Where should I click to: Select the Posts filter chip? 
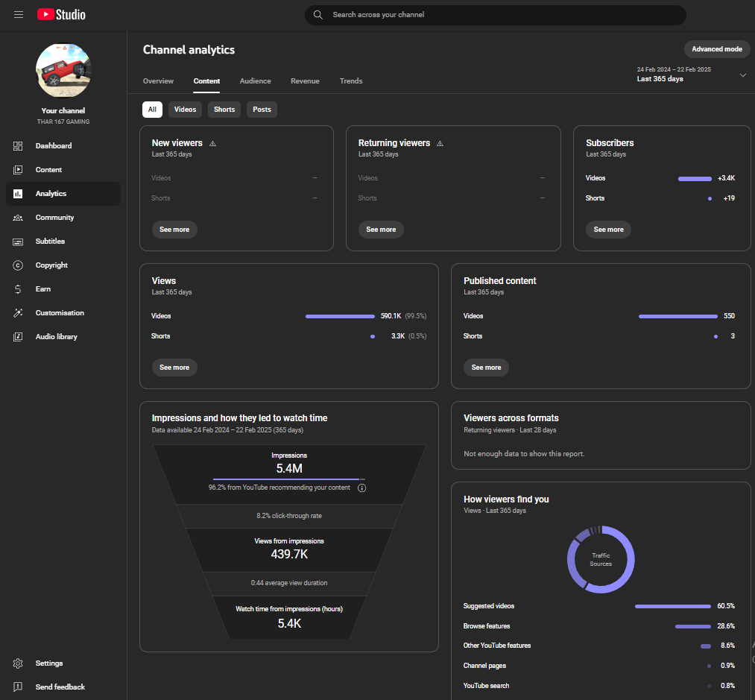coord(262,110)
